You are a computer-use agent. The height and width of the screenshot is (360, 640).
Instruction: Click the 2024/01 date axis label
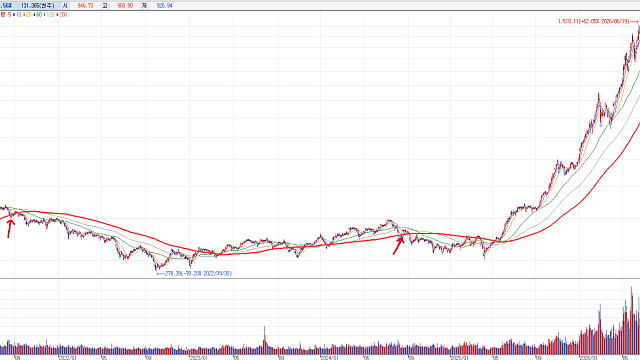click(329, 358)
